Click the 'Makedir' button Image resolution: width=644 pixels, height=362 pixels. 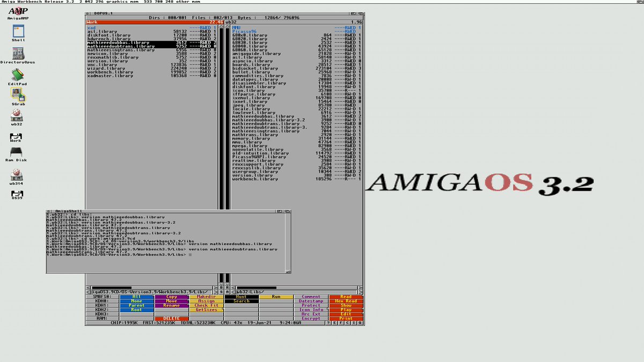tap(207, 297)
